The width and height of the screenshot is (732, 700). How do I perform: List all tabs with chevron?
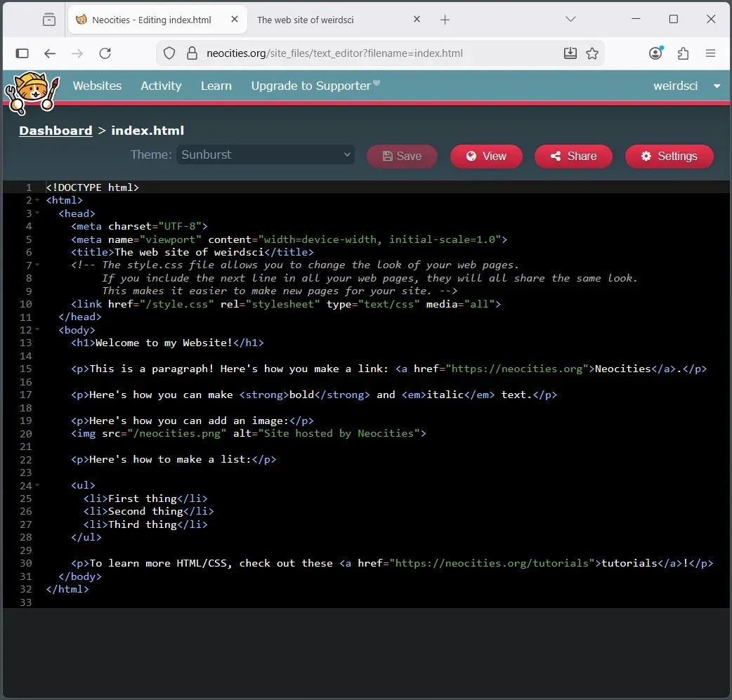(x=570, y=19)
